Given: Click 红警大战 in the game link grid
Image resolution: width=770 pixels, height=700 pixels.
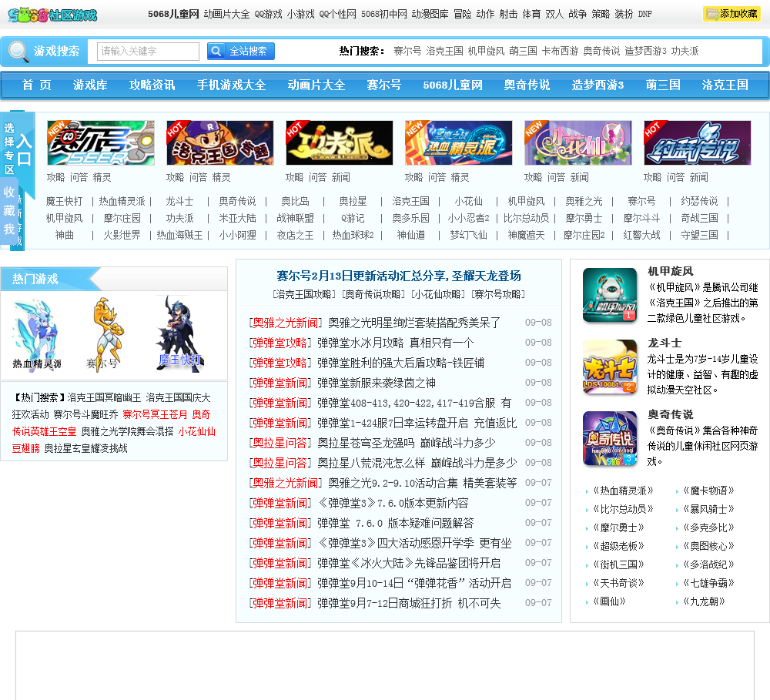Looking at the screenshot, I should [642, 235].
